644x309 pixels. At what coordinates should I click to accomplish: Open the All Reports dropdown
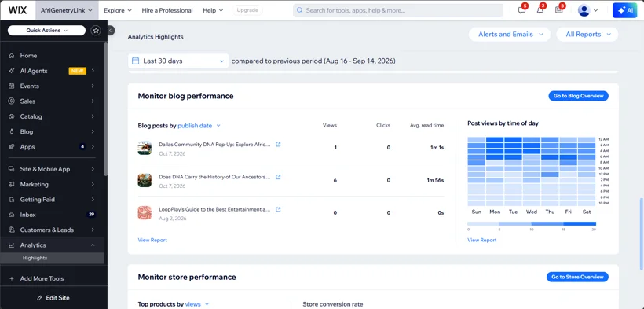pyautogui.click(x=587, y=35)
